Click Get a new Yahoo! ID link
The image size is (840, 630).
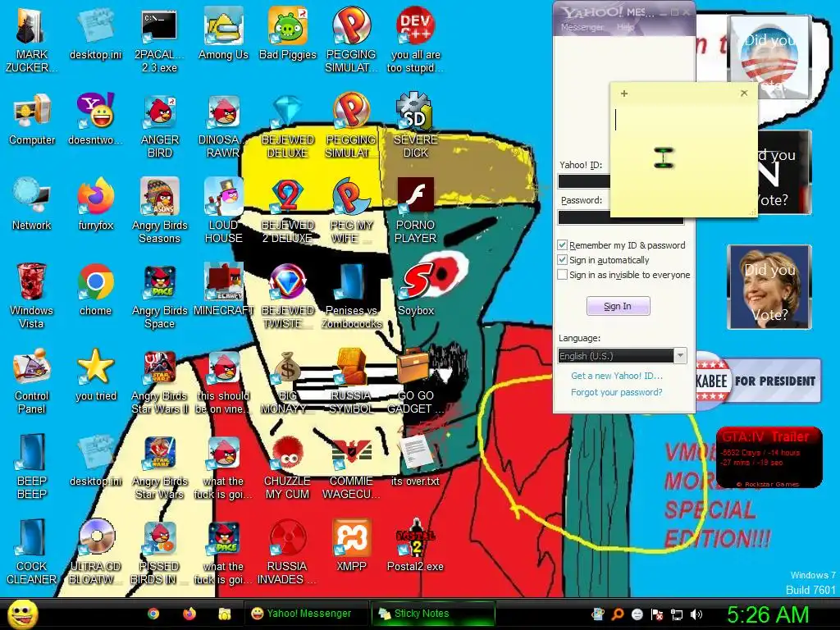click(617, 376)
